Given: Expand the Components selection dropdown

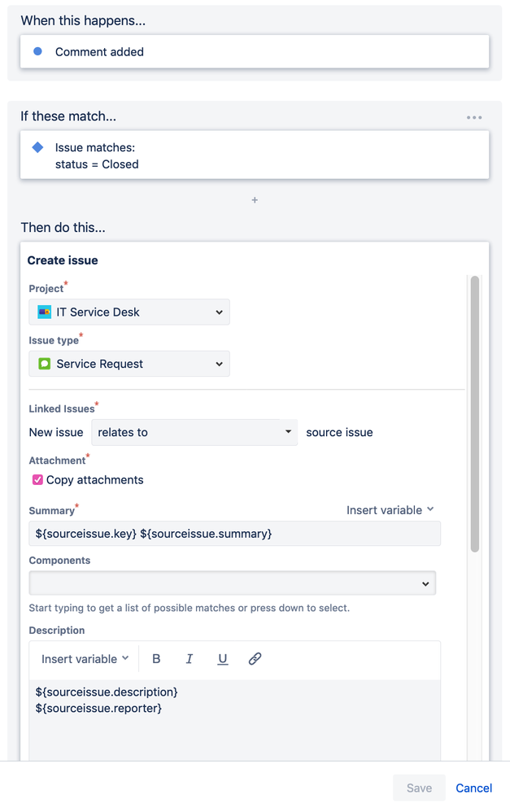Looking at the screenshot, I should click(423, 583).
